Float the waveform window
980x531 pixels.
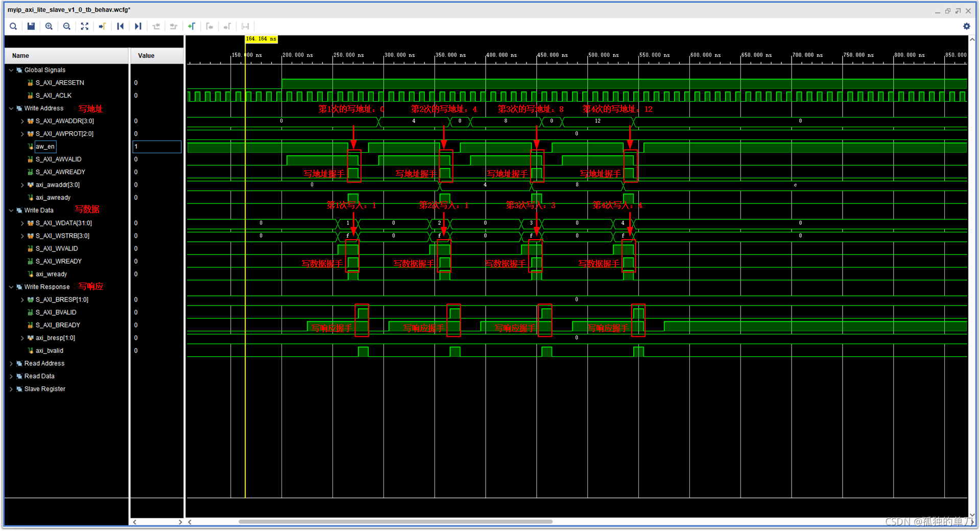(958, 11)
